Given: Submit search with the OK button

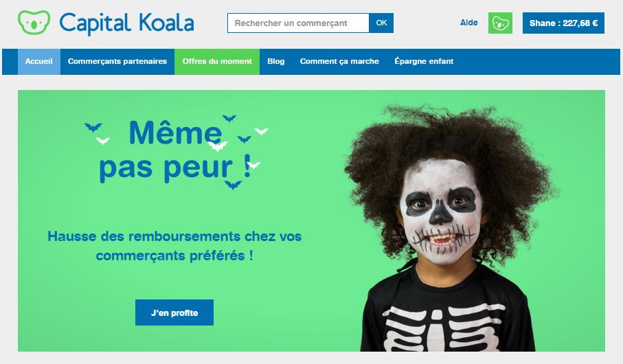Looking at the screenshot, I should (381, 23).
